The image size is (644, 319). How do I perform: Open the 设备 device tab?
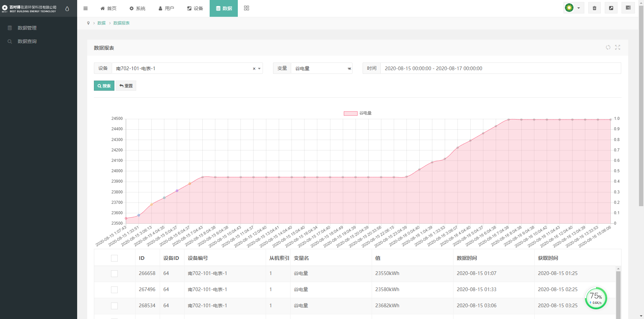click(x=195, y=8)
